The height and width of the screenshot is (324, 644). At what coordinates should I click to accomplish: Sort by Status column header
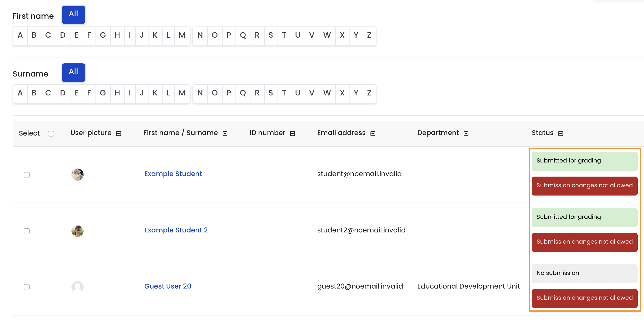pyautogui.click(x=542, y=133)
